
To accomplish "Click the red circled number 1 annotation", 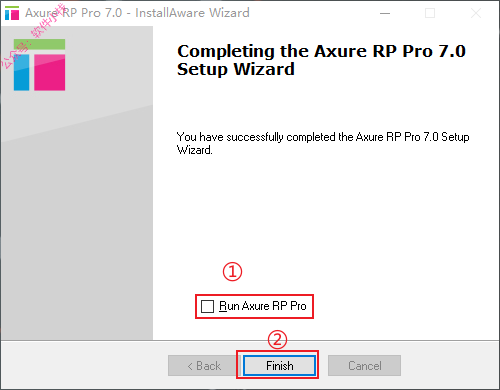I will [232, 271].
